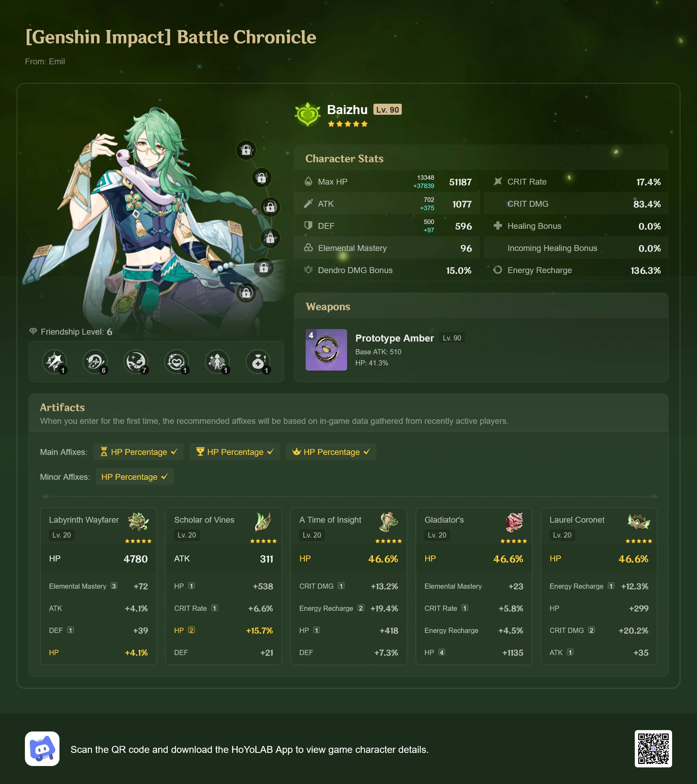Screen dimensions: 697x784
Task: Click the Gladiator's artifact flower icon
Action: click(514, 522)
